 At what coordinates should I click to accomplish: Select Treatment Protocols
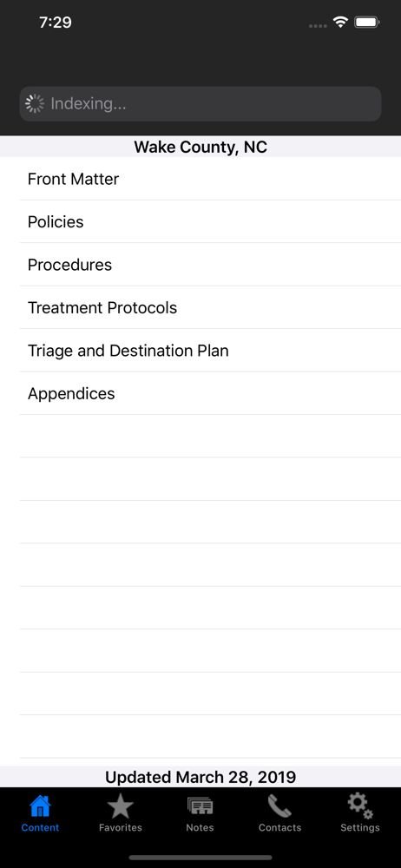pos(210,307)
